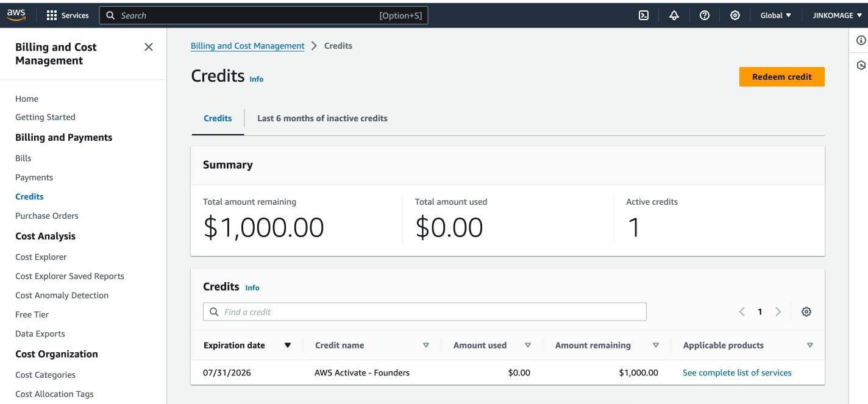
Task: Open Billing and Cost Management breadcrumb link
Action: point(247,46)
